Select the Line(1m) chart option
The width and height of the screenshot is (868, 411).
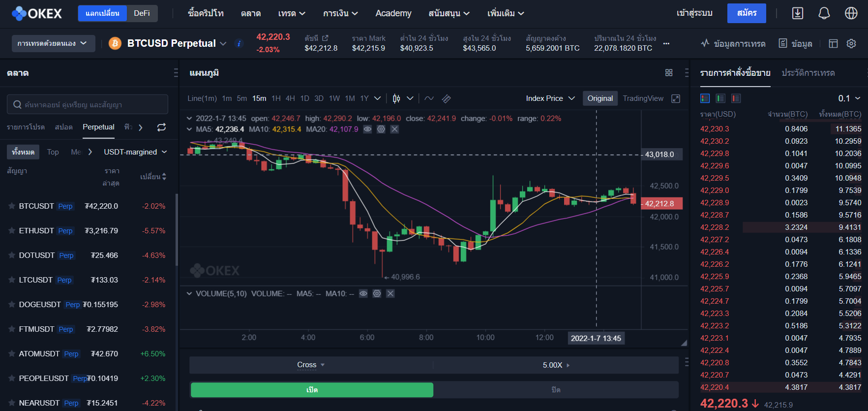coord(202,98)
